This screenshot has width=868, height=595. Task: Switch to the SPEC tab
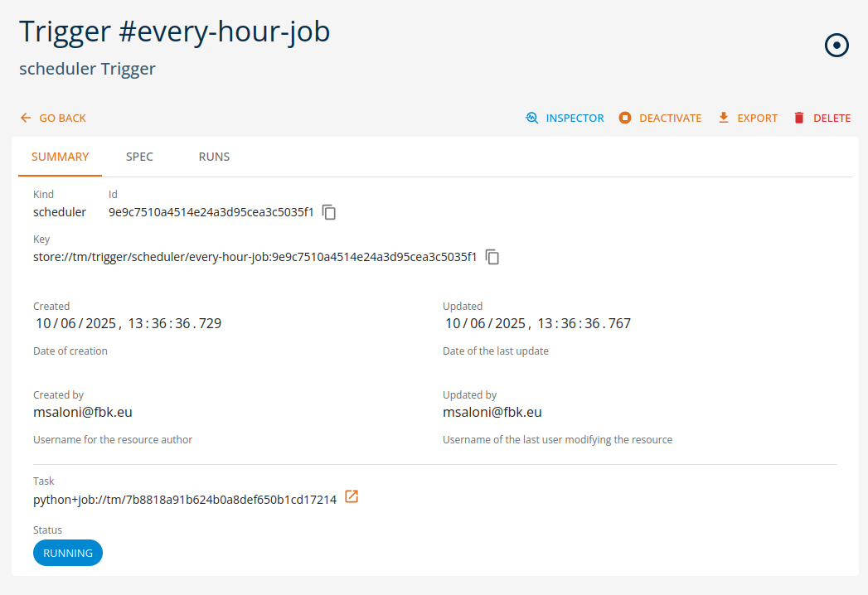[139, 157]
